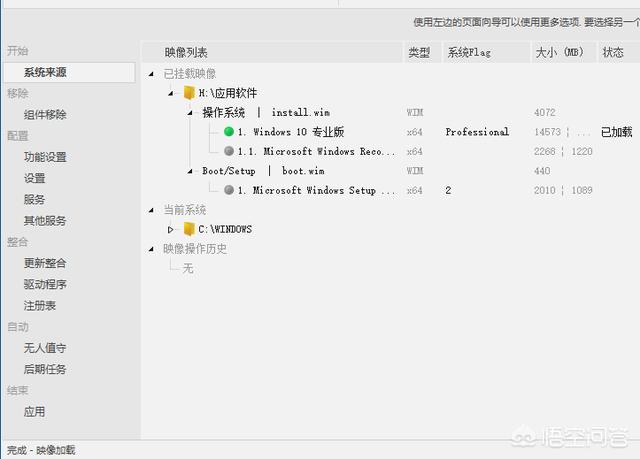Open the 组件移除 page
Viewport: 640px width, 459px height.
point(45,115)
